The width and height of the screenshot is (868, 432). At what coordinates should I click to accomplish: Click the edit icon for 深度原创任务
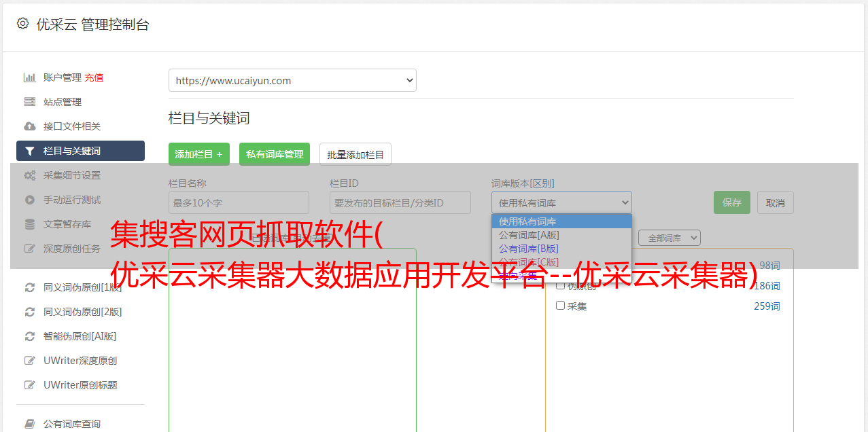click(30, 249)
